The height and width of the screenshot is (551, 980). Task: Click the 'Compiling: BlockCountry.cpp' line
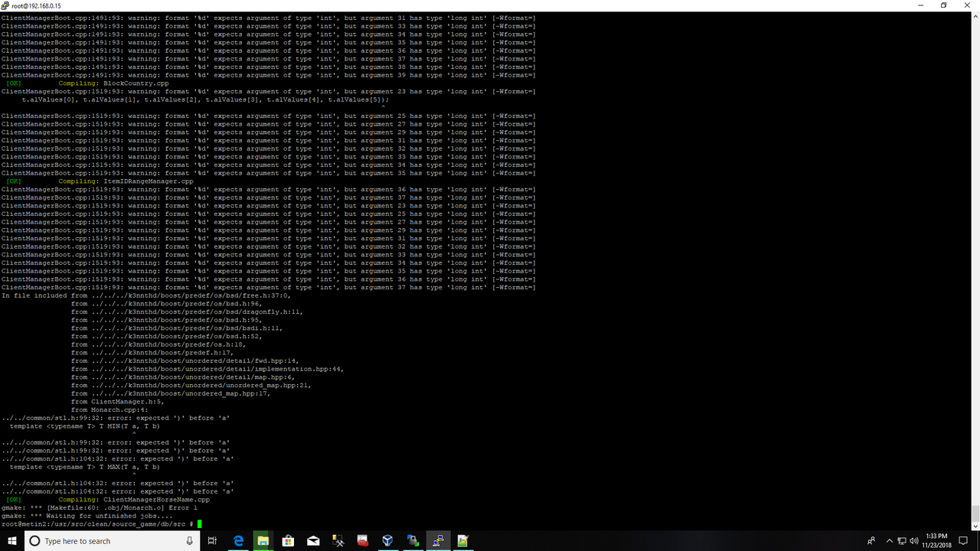point(87,83)
